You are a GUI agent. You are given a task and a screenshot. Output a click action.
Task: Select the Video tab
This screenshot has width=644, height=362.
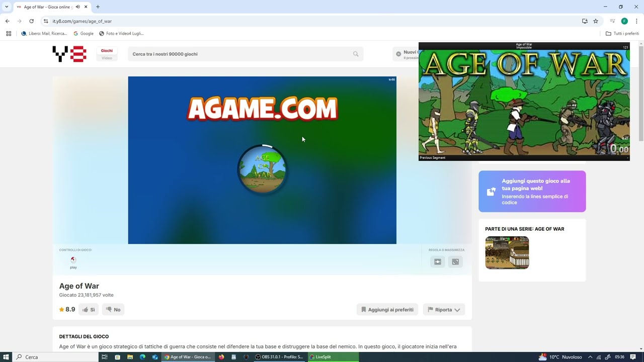(107, 58)
